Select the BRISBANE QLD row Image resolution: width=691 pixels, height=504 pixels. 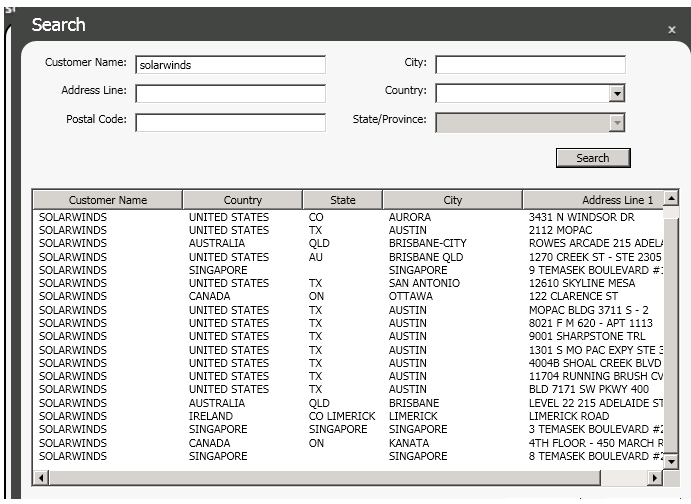click(348, 257)
